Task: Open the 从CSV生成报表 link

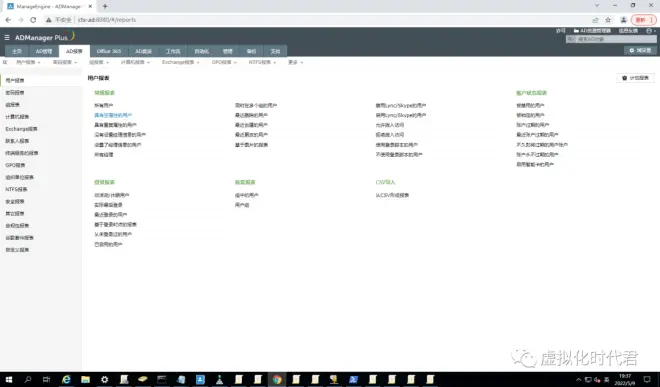Action: [x=392, y=195]
